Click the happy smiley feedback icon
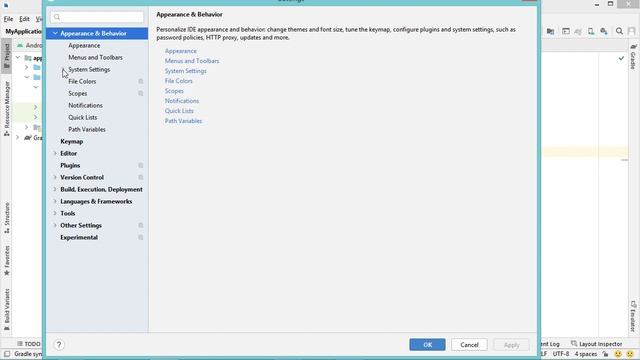 [618, 354]
